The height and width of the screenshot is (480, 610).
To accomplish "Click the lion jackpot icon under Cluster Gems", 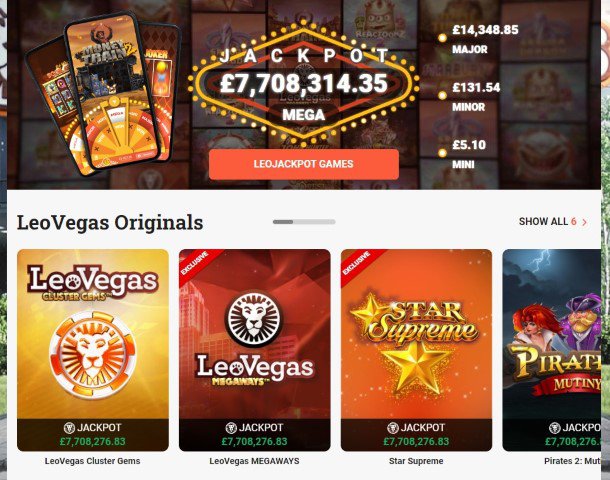I will (x=69, y=428).
